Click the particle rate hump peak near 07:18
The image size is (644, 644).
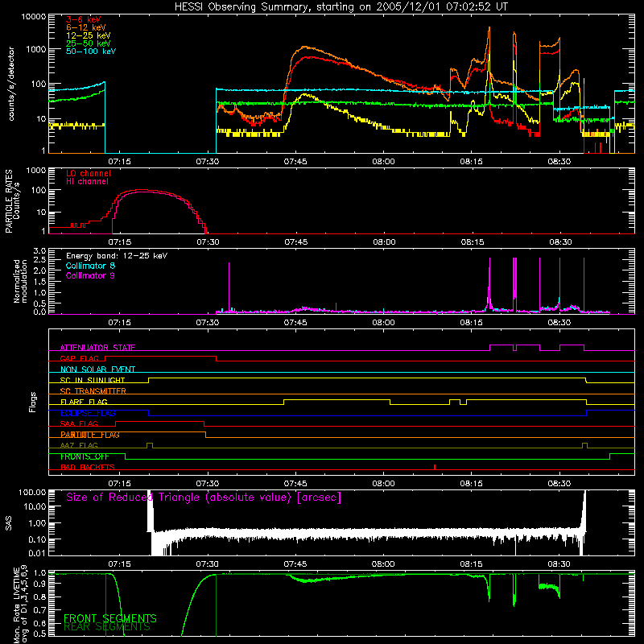coord(141,190)
